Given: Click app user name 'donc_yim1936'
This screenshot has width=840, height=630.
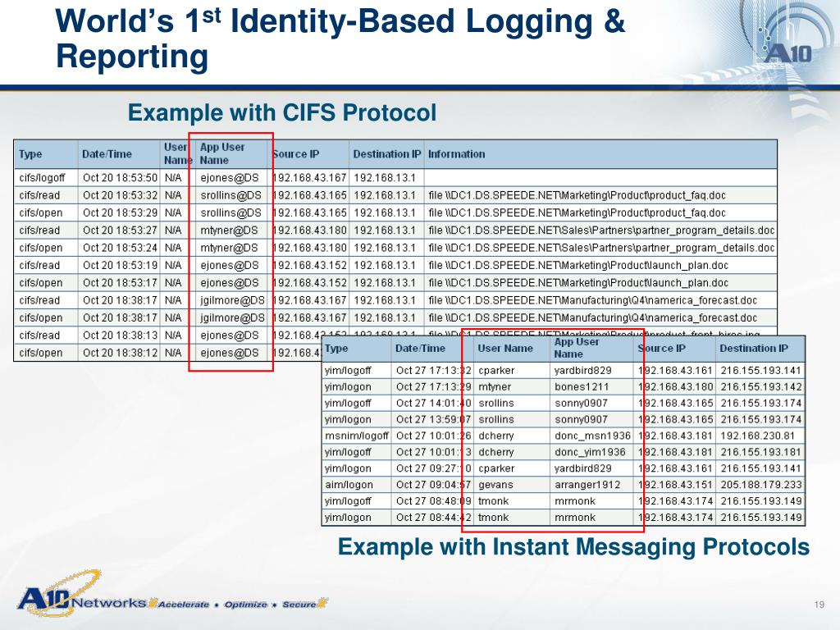Looking at the screenshot, I should click(590, 452).
